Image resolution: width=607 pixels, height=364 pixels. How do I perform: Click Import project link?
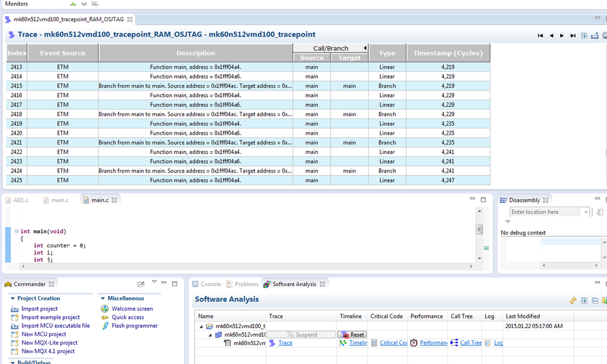tap(39, 309)
